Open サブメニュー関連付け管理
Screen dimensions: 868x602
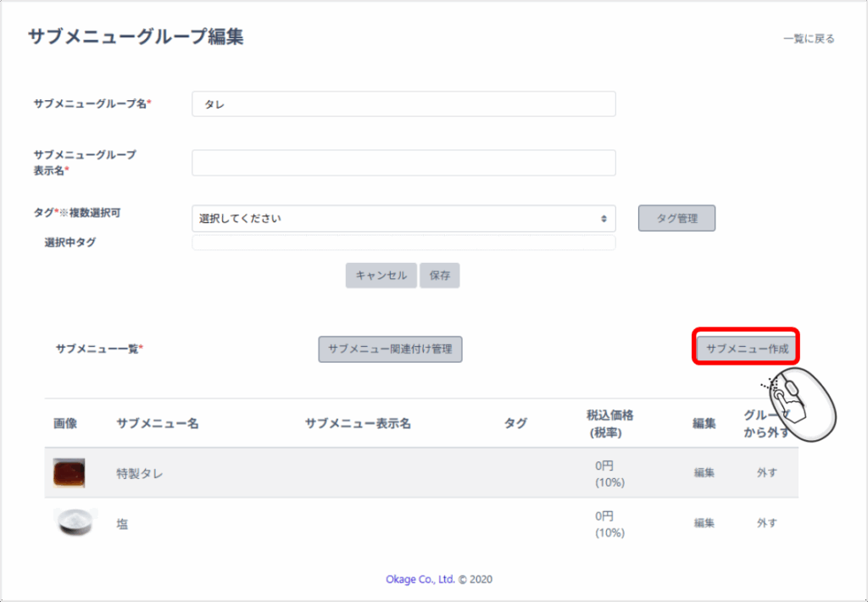pyautogui.click(x=390, y=348)
